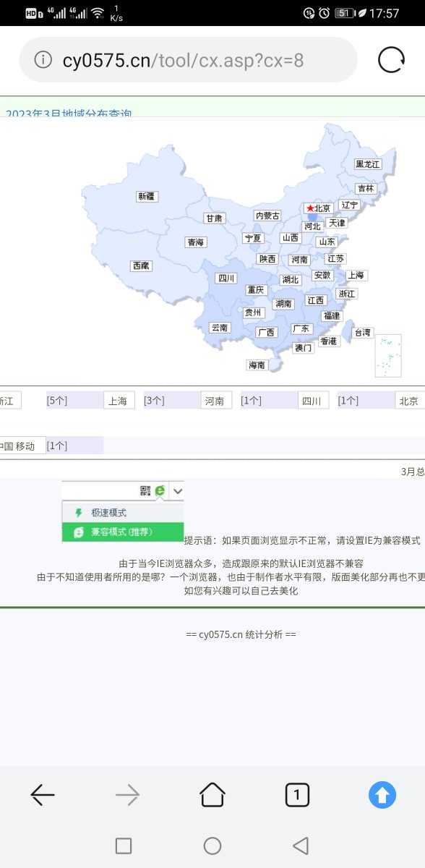Select 黑龙江 label on the map
Screen dimensions: 425x868
click(x=368, y=164)
